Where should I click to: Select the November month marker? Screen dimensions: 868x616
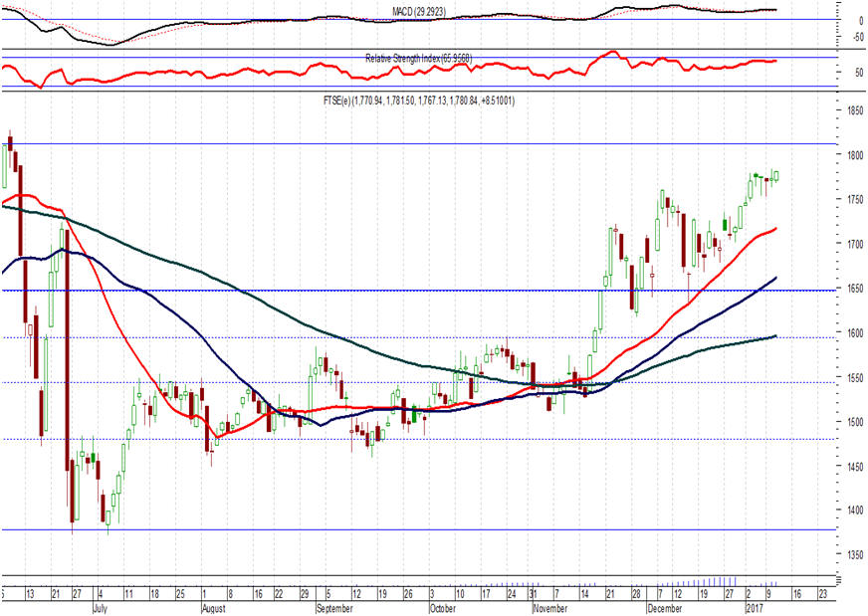point(550,606)
